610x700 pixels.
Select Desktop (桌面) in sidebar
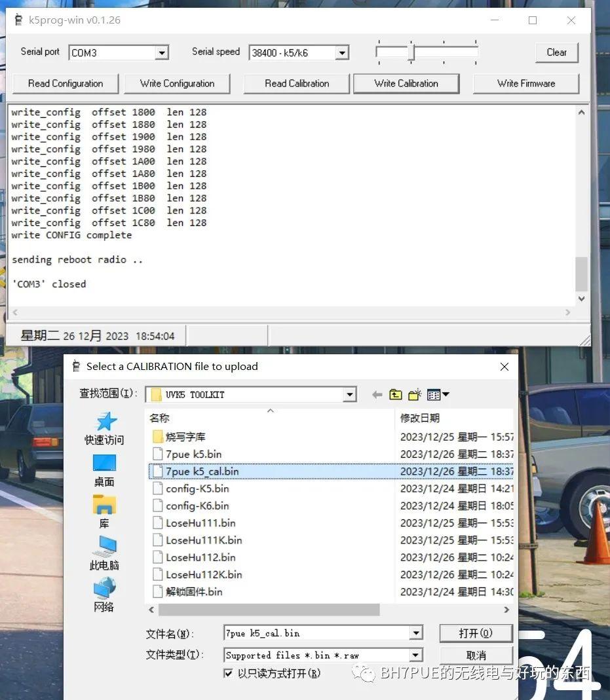104,470
